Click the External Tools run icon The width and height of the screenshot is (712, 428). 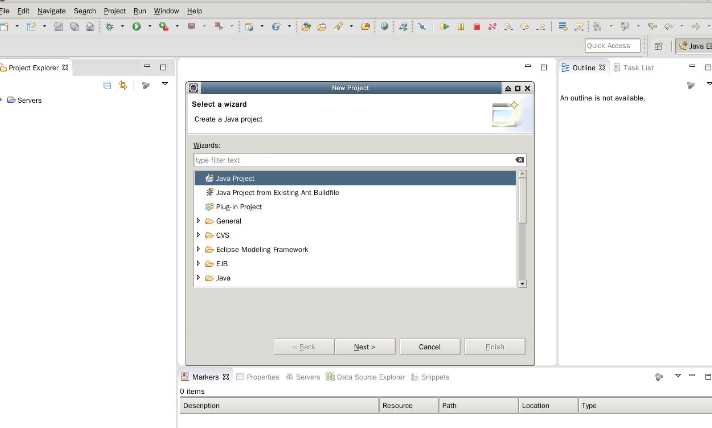point(163,27)
